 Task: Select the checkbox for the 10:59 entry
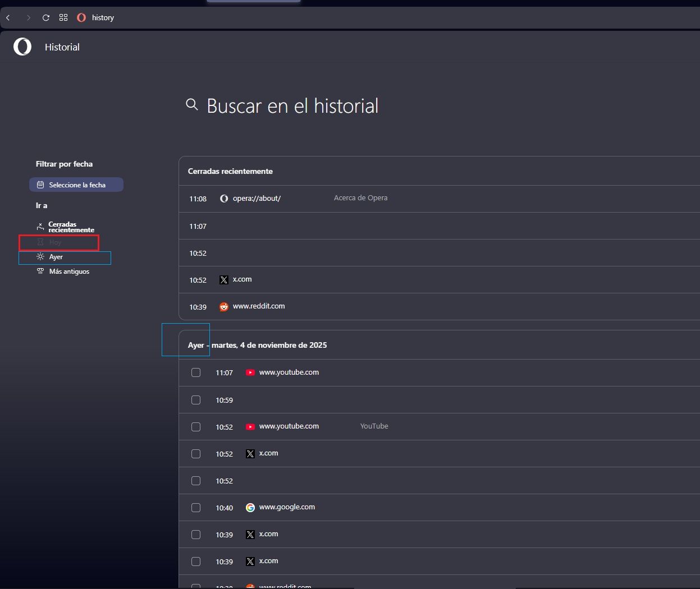point(196,400)
